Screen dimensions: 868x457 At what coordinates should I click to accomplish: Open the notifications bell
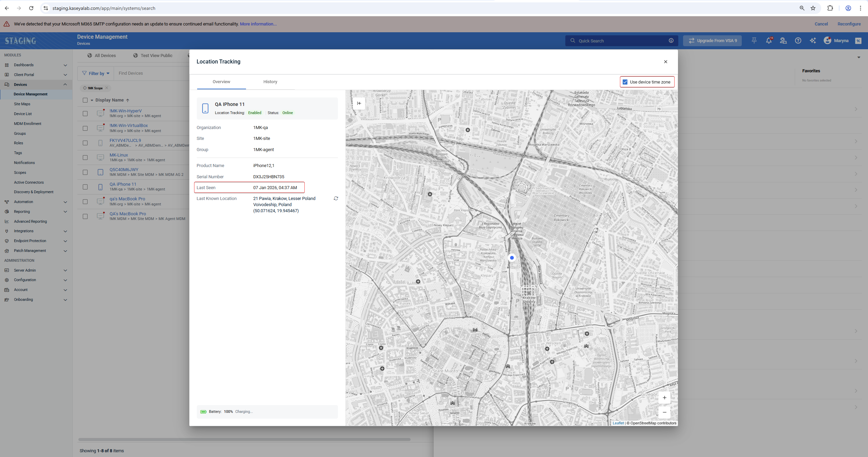pos(769,41)
